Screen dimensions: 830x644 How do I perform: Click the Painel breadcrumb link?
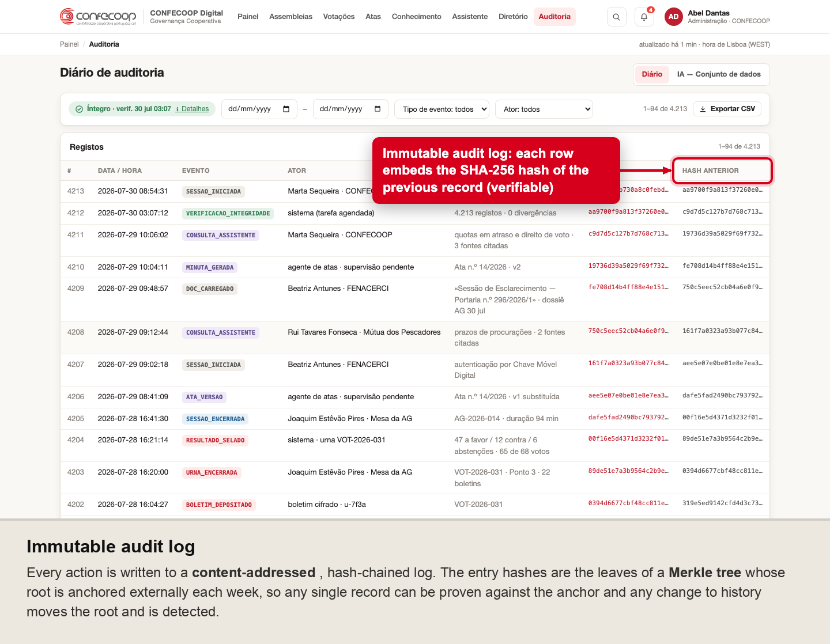69,44
